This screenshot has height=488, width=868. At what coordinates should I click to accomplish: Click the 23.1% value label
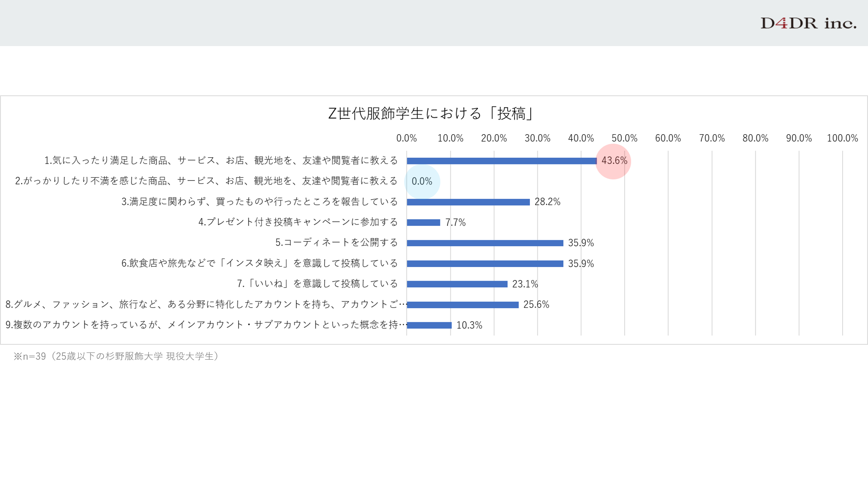(525, 284)
